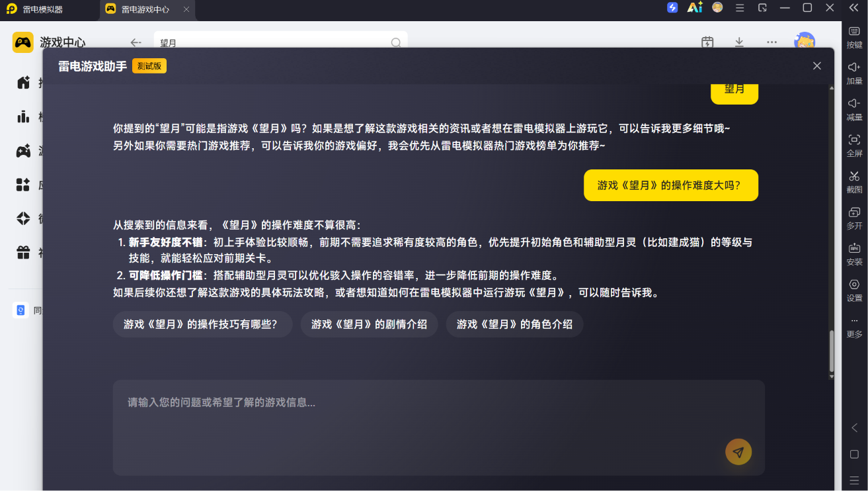The width and height of the screenshot is (868, 491).
Task: Click the blue lightning icon in title bar
Action: [x=672, y=7]
